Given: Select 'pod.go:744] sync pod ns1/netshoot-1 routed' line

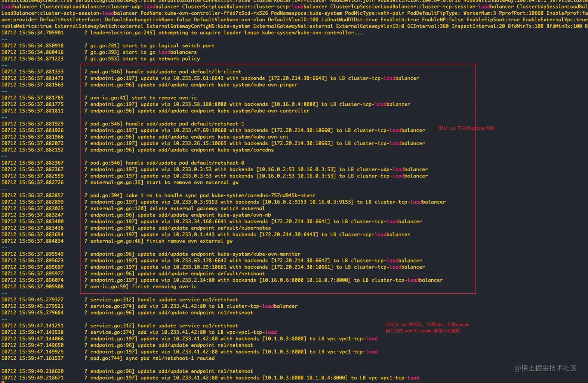Looking at the screenshot, I should click(108, 358).
